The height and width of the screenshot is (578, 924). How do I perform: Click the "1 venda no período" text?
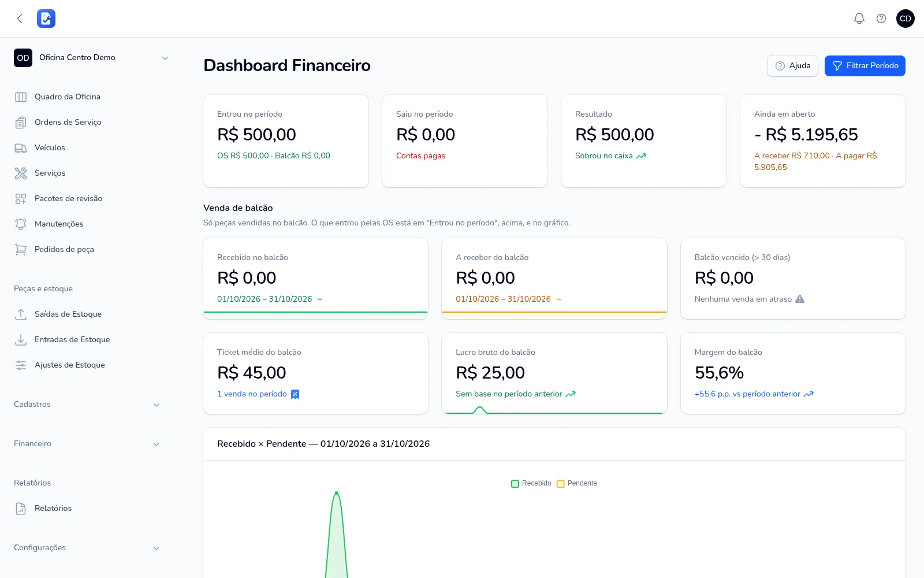coord(252,394)
